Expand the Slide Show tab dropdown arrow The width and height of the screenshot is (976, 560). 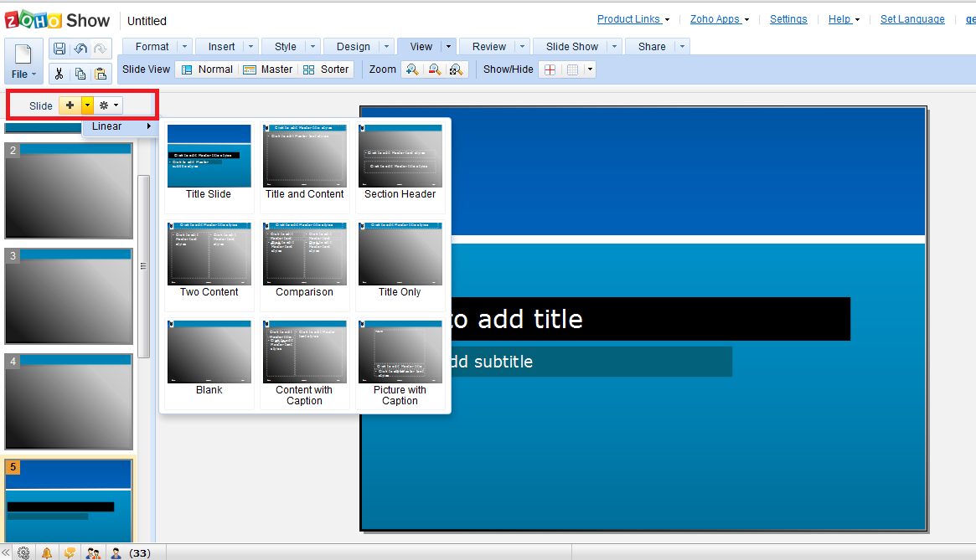click(x=614, y=47)
